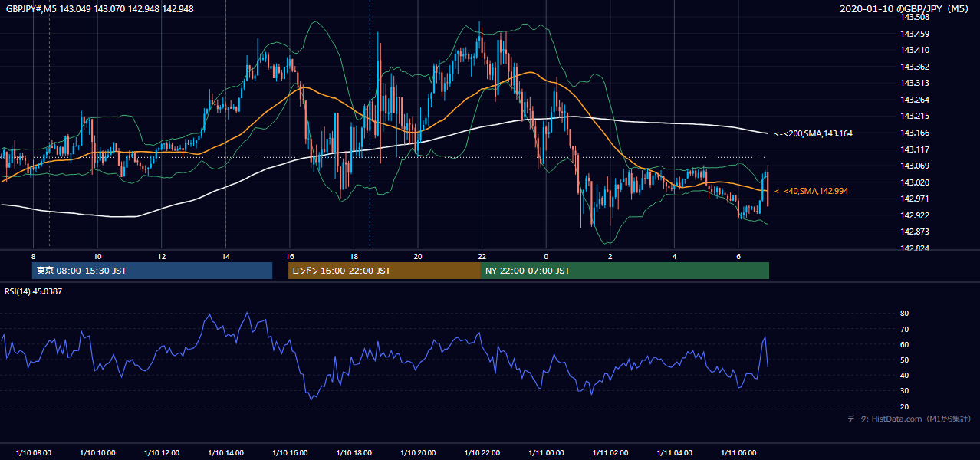Click price axis value 142.824

pyautogui.click(x=915, y=248)
